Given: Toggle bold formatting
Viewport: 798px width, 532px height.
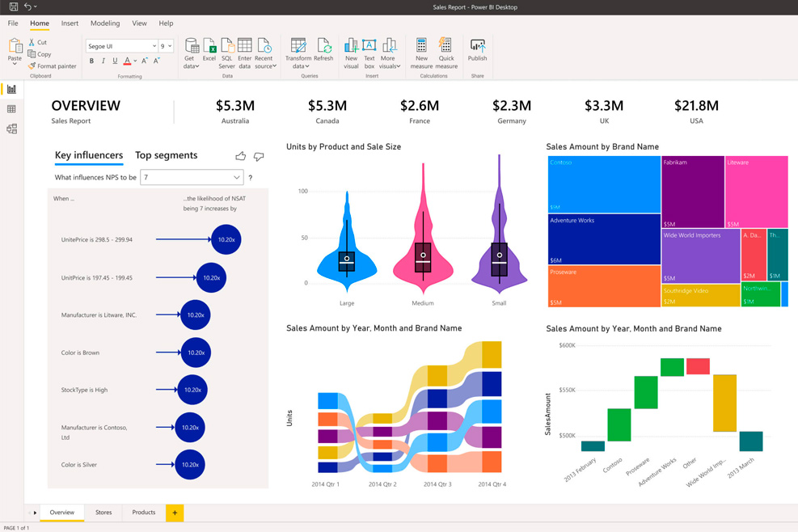Looking at the screenshot, I should [x=91, y=61].
